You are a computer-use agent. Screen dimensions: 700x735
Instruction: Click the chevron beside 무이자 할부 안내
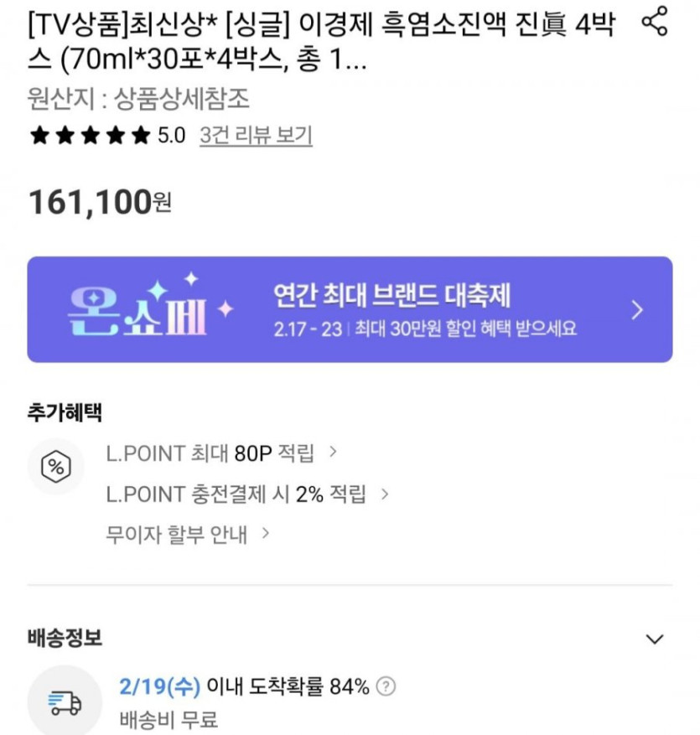tap(266, 532)
